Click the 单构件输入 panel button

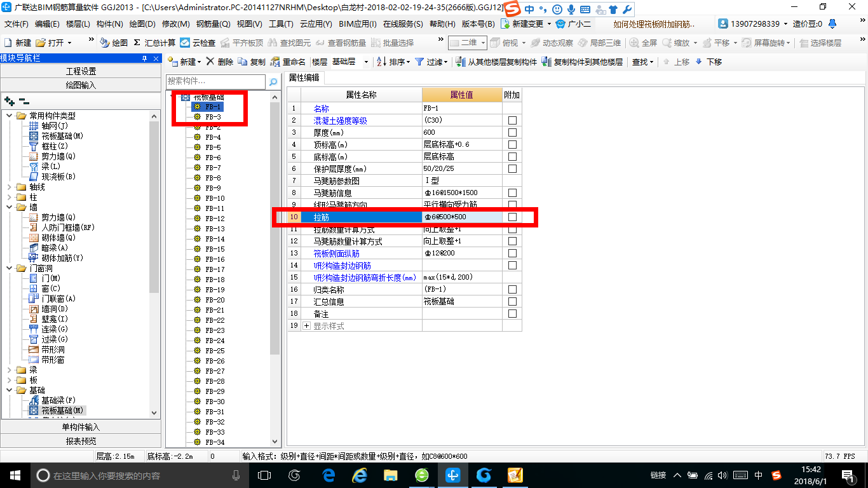coord(81,427)
